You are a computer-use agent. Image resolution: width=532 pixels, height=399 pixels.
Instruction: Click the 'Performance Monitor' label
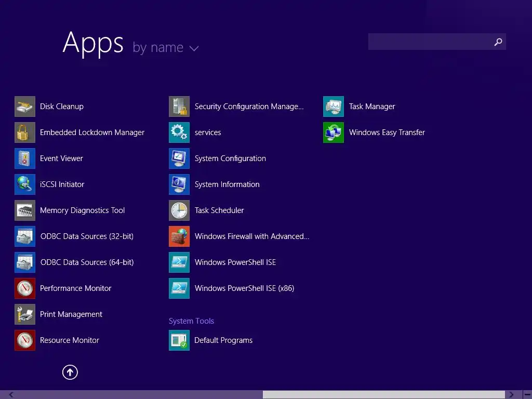point(76,288)
